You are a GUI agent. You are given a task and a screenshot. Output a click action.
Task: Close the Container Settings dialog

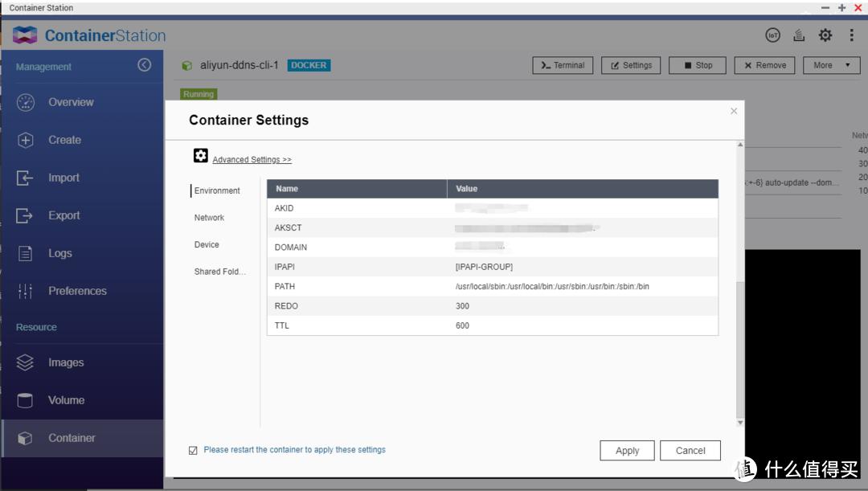pos(734,111)
